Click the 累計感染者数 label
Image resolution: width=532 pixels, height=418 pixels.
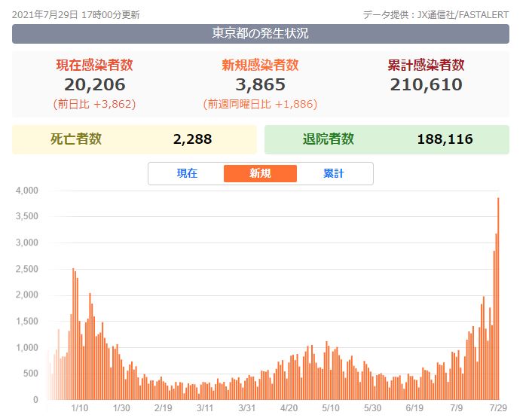[x=426, y=65]
